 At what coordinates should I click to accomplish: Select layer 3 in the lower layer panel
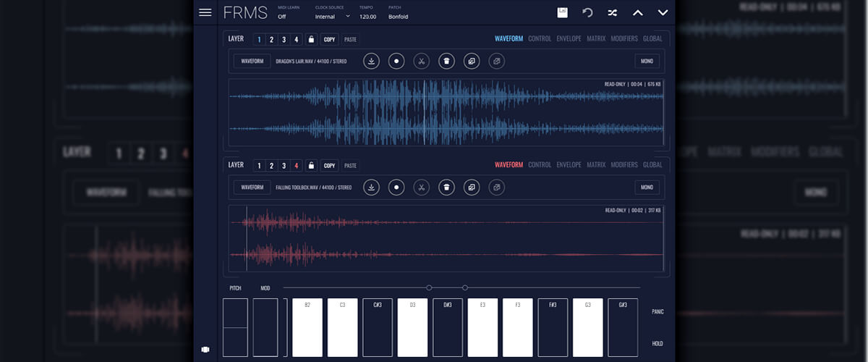284,165
